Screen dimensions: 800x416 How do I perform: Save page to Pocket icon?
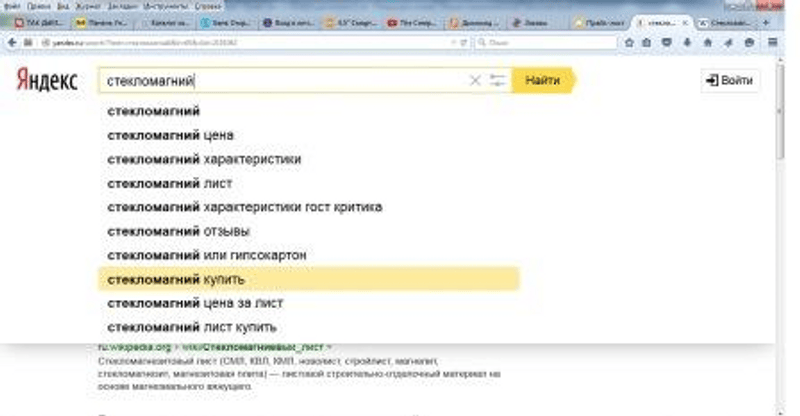[x=666, y=43]
